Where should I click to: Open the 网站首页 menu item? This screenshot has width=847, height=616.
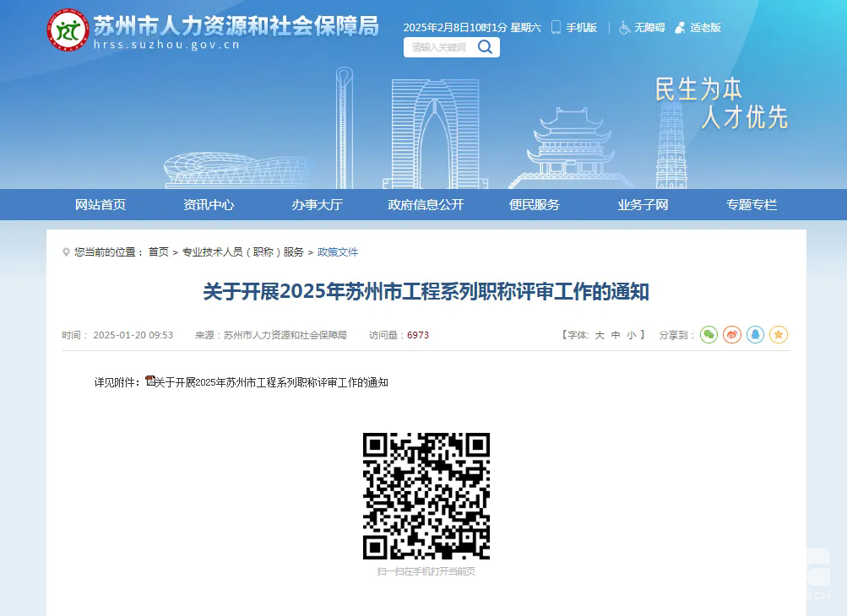100,204
